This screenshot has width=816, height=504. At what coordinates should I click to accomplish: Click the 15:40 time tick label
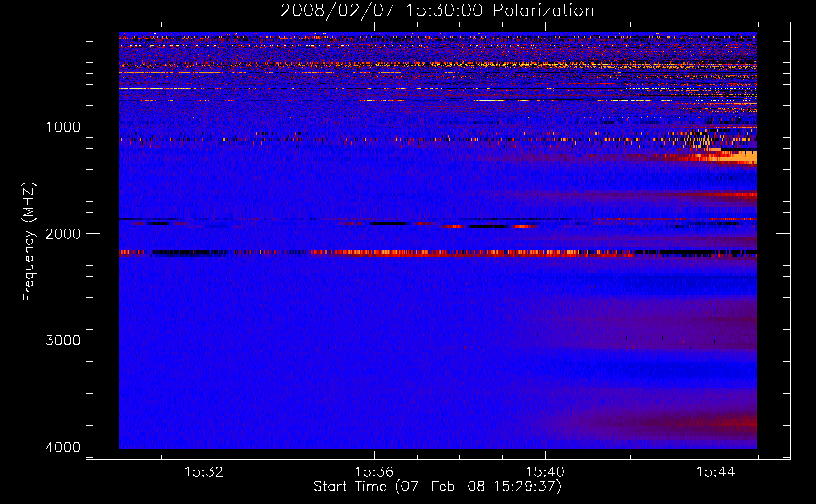point(545,472)
